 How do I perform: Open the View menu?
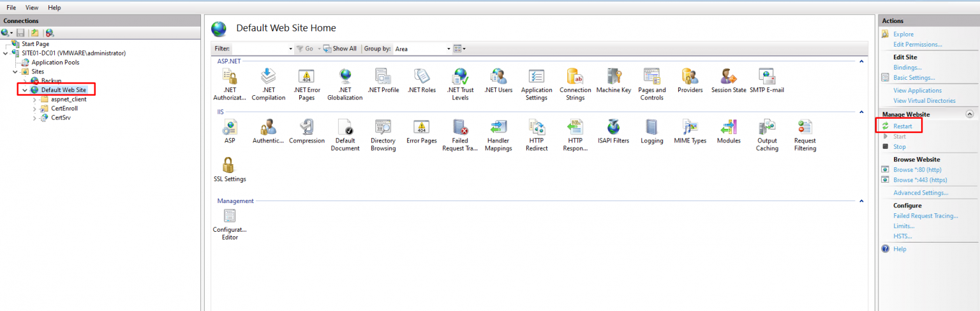pos(32,8)
